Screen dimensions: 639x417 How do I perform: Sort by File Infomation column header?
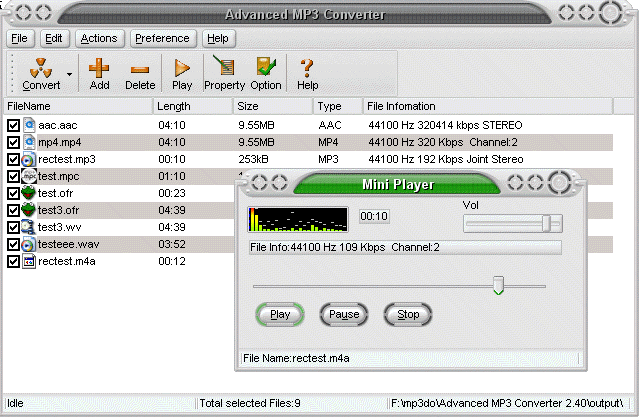click(488, 106)
